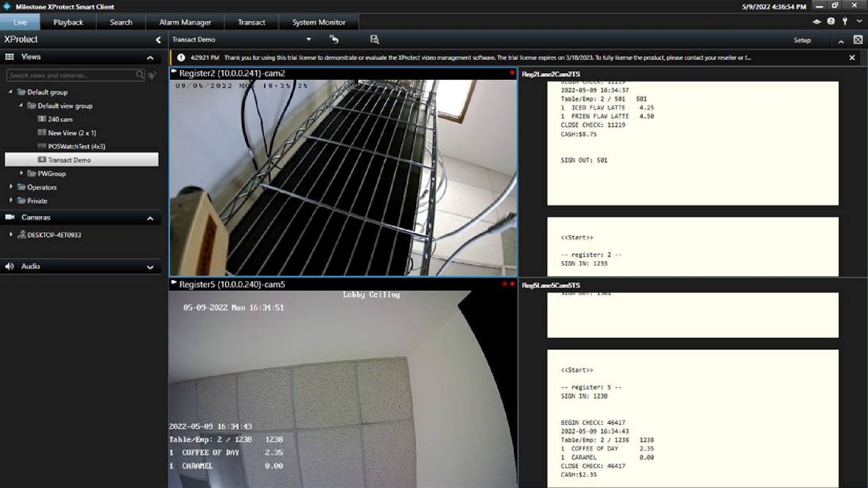868x488 pixels.
Task: Expand the Private folder
Action: pos(11,200)
